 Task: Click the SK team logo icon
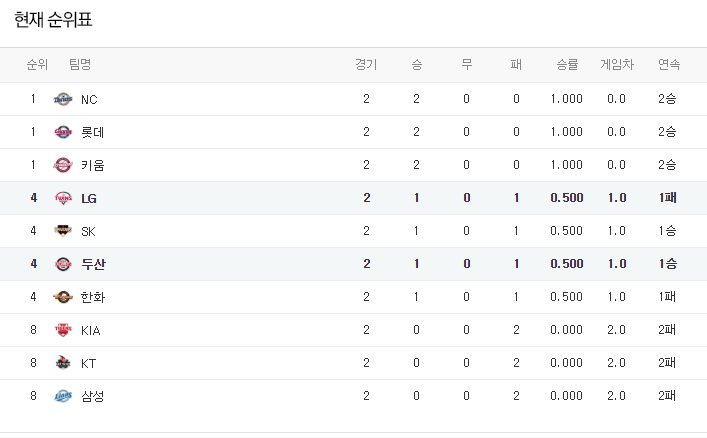(x=63, y=231)
